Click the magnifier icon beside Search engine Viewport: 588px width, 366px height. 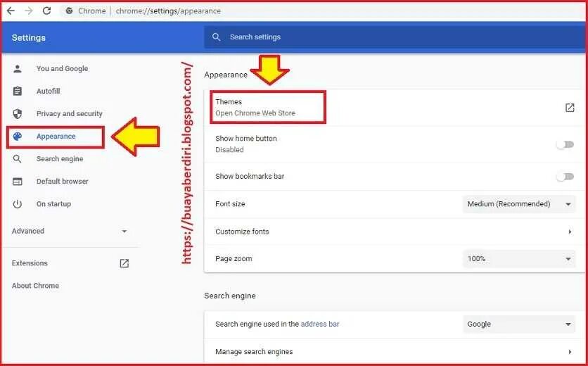[18, 159]
